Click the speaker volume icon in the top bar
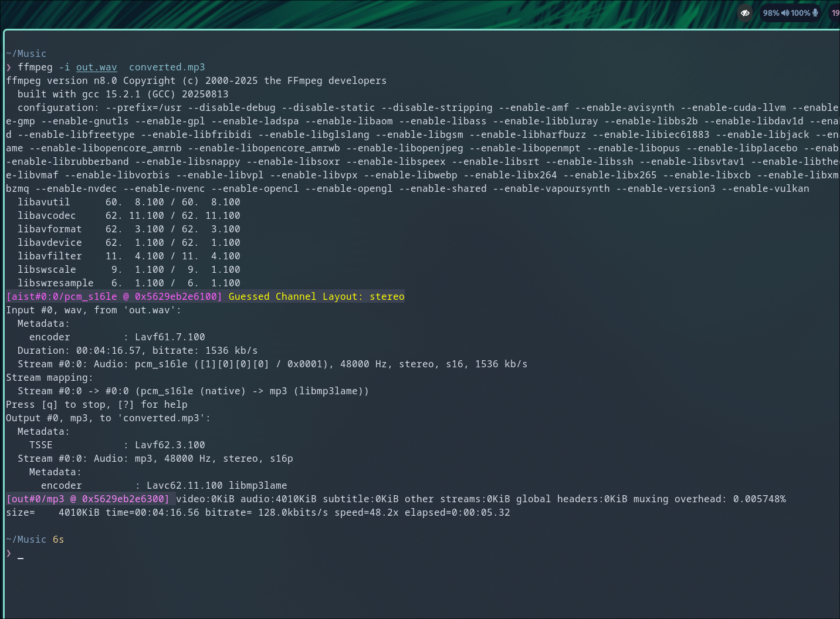840x619 pixels. click(785, 13)
